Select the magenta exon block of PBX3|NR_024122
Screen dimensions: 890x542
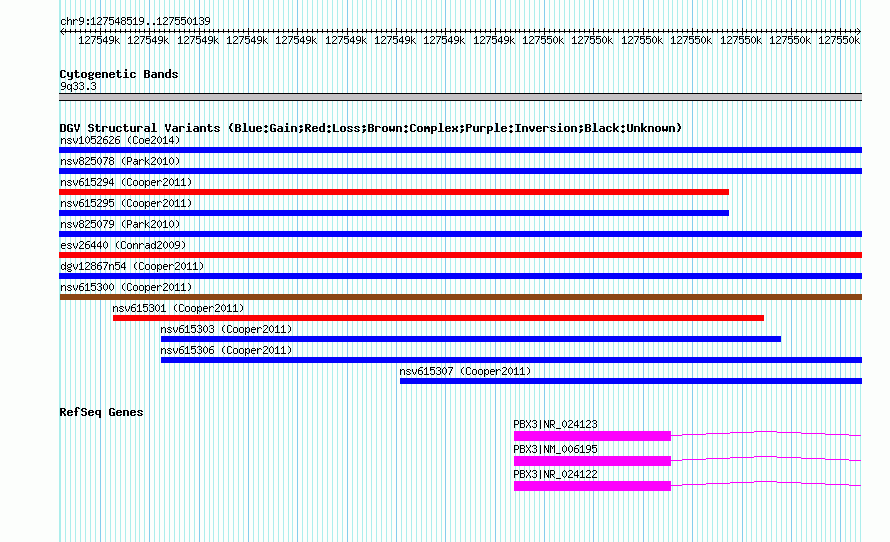(592, 486)
